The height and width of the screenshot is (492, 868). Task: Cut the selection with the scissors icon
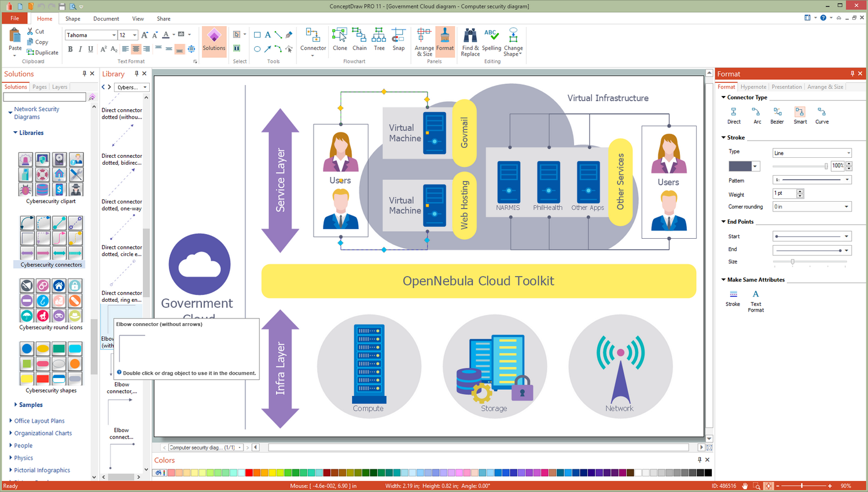point(36,32)
